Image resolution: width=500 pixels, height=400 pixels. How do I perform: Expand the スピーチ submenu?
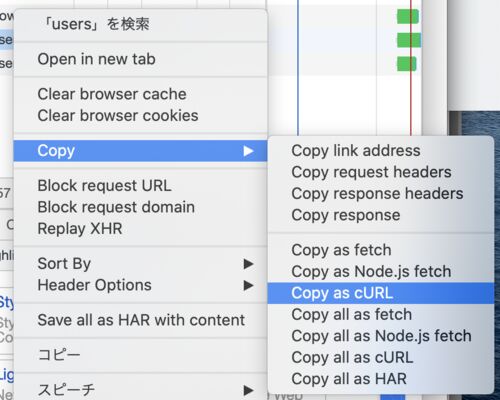pos(140,390)
